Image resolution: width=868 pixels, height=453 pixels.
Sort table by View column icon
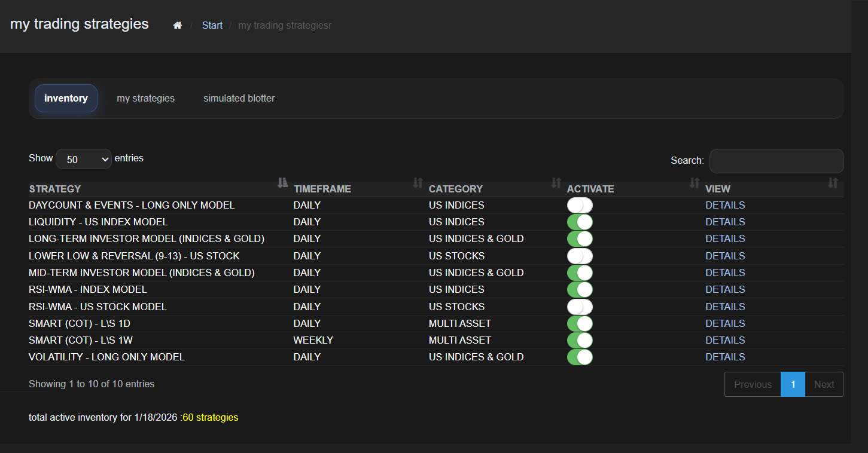[x=832, y=183]
